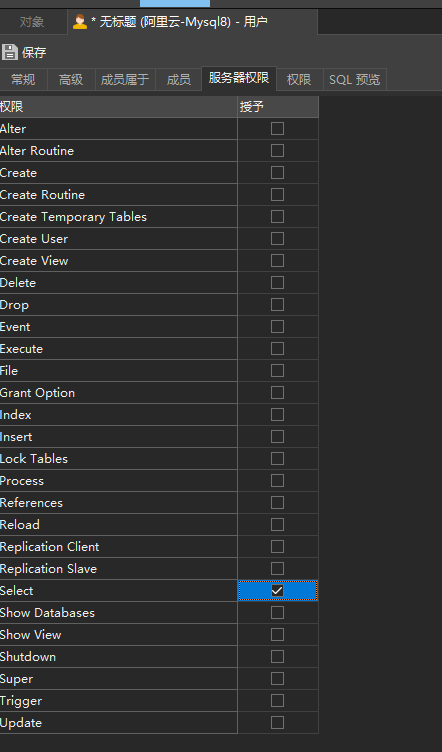
Task: Check the References privilege checkbox
Action: click(277, 503)
